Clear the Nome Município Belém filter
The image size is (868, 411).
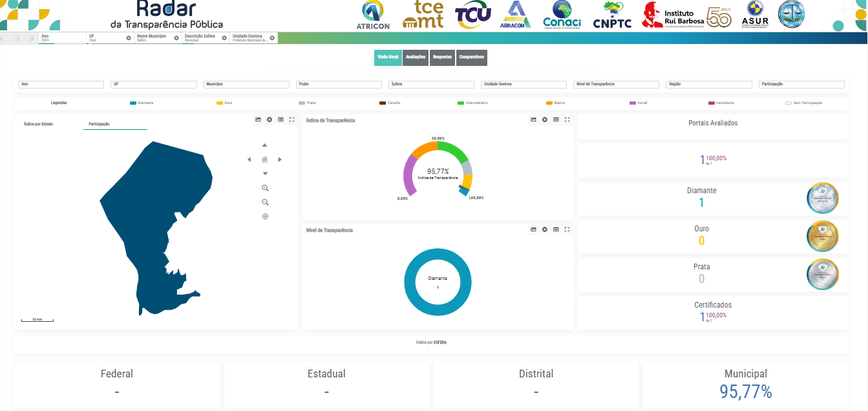(x=176, y=38)
